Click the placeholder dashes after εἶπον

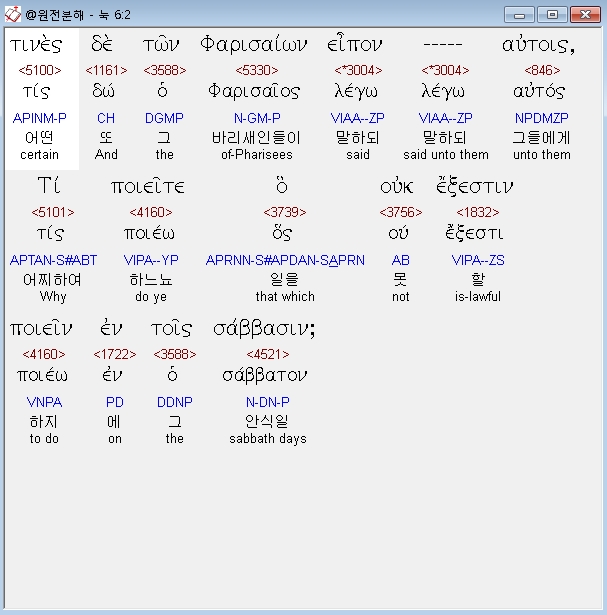443,45
